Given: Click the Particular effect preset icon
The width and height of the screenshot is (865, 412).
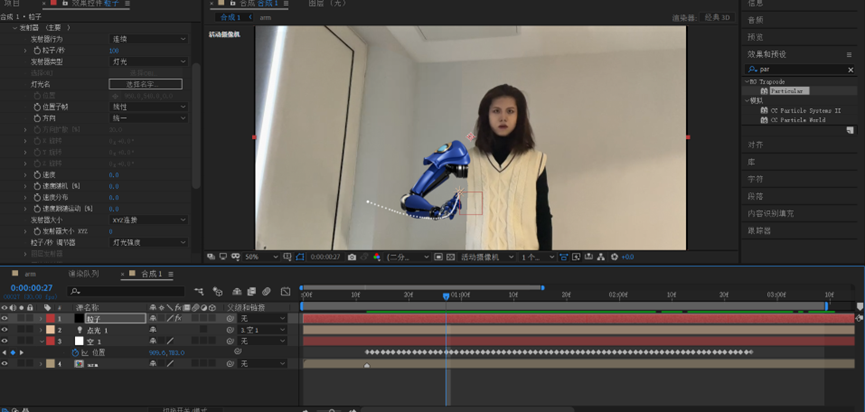Looking at the screenshot, I should click(x=764, y=91).
